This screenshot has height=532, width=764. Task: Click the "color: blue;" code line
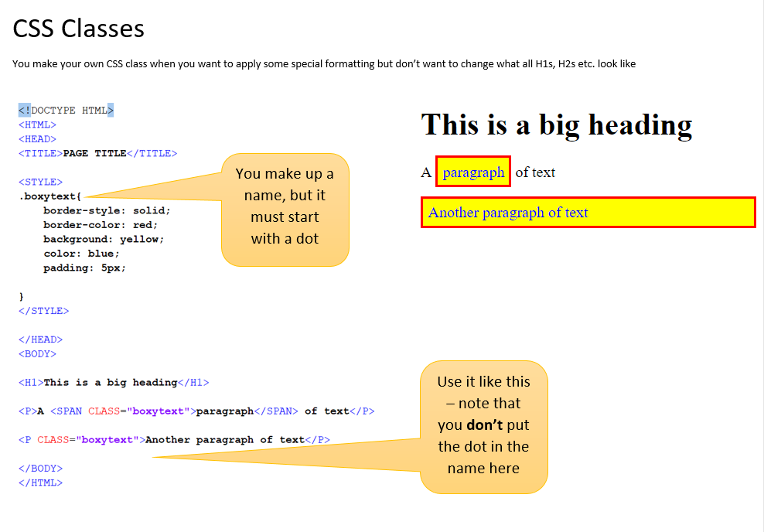point(81,254)
